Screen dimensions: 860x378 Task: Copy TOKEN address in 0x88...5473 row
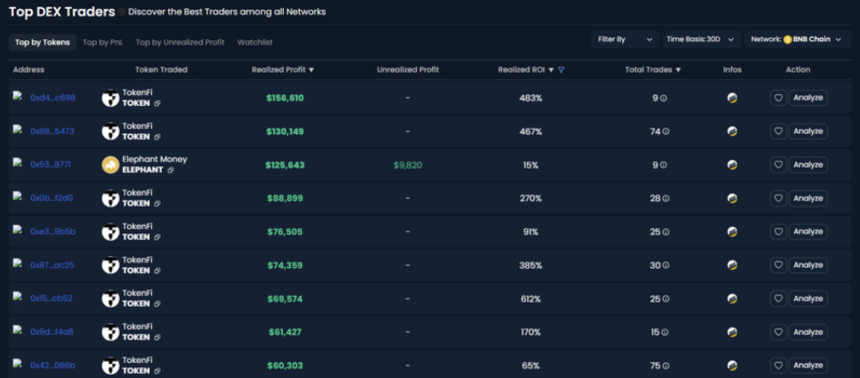coord(157,137)
